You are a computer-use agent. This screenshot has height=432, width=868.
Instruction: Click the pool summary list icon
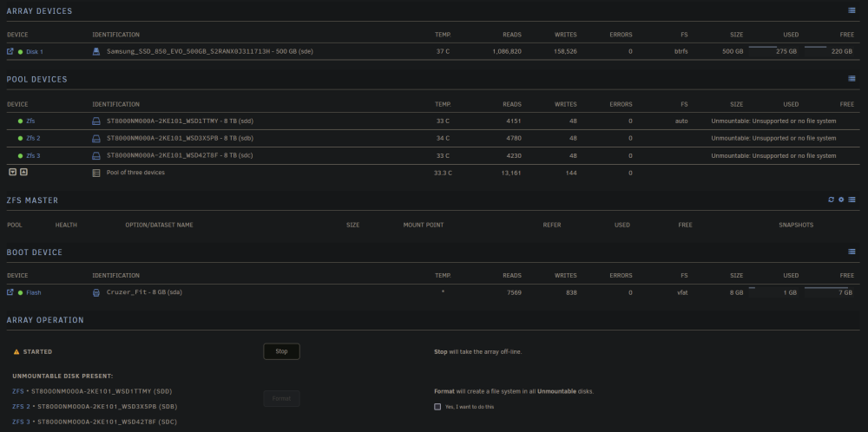coord(96,173)
